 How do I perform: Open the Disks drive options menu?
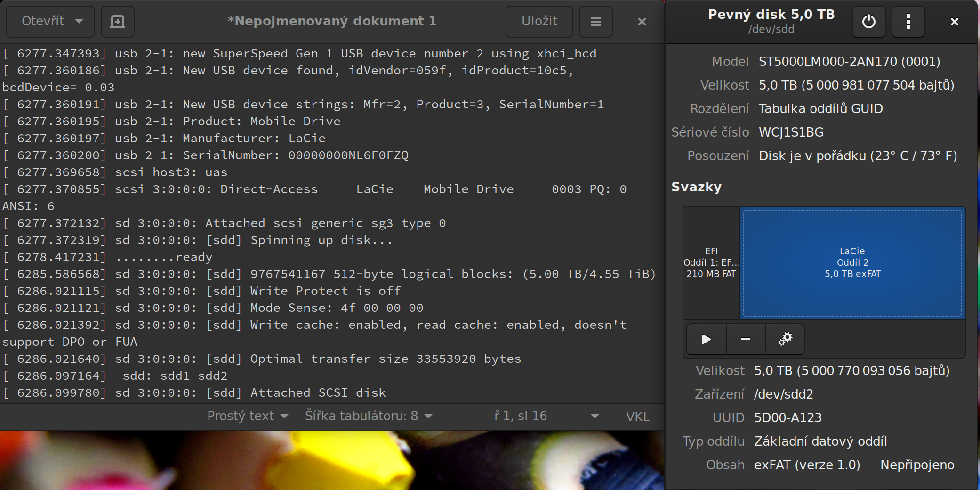pyautogui.click(x=908, y=22)
